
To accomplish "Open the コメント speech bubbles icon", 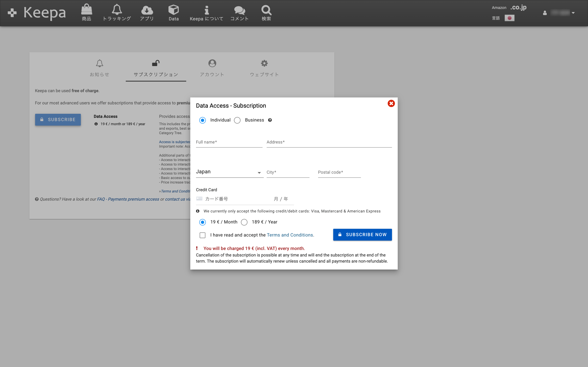I will click(x=239, y=10).
